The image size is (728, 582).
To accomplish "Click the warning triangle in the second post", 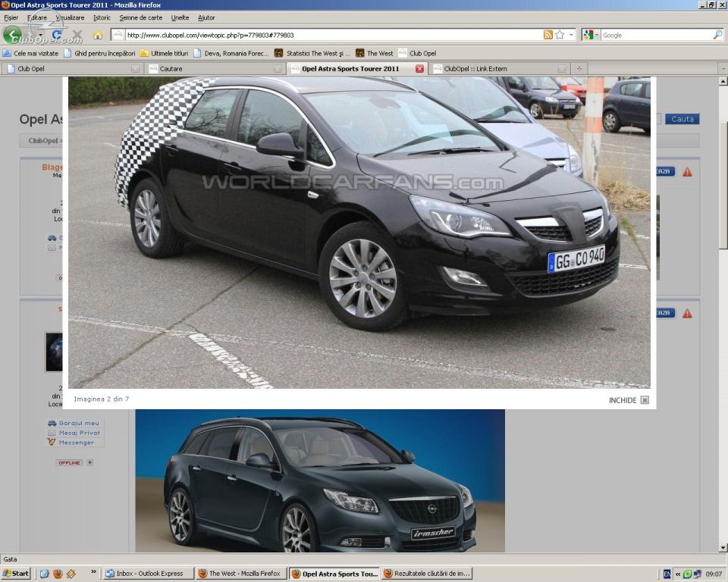I will [x=687, y=314].
